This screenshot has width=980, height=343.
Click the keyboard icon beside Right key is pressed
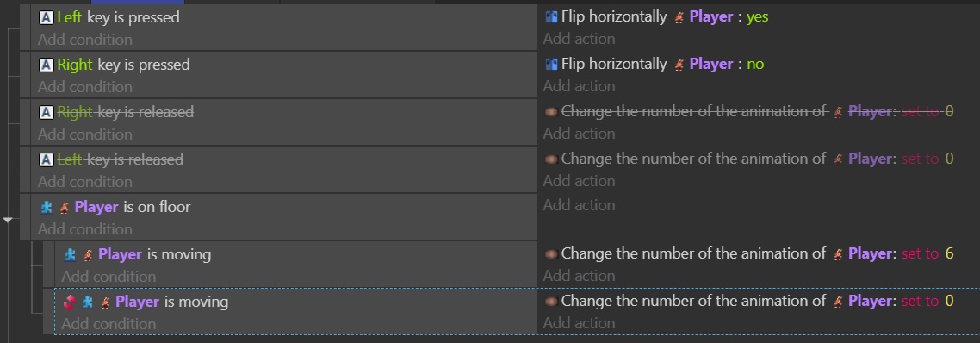tap(46, 65)
